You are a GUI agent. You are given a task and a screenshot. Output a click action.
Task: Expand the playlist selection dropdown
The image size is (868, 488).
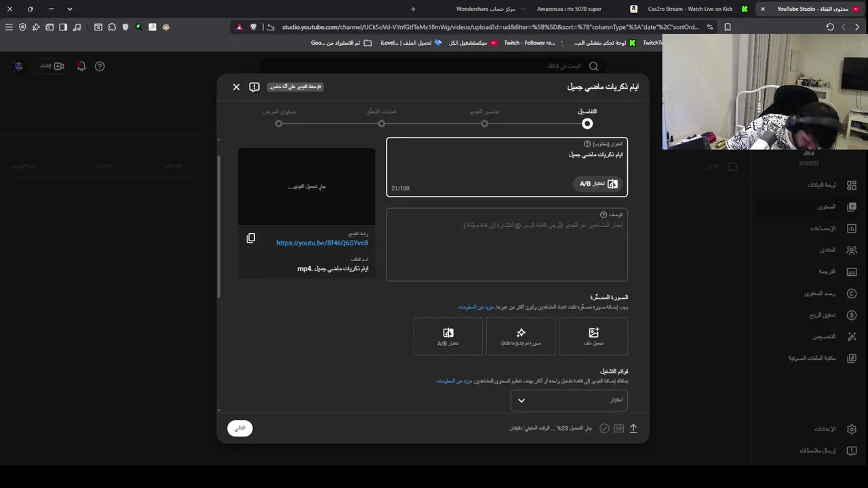(x=569, y=401)
